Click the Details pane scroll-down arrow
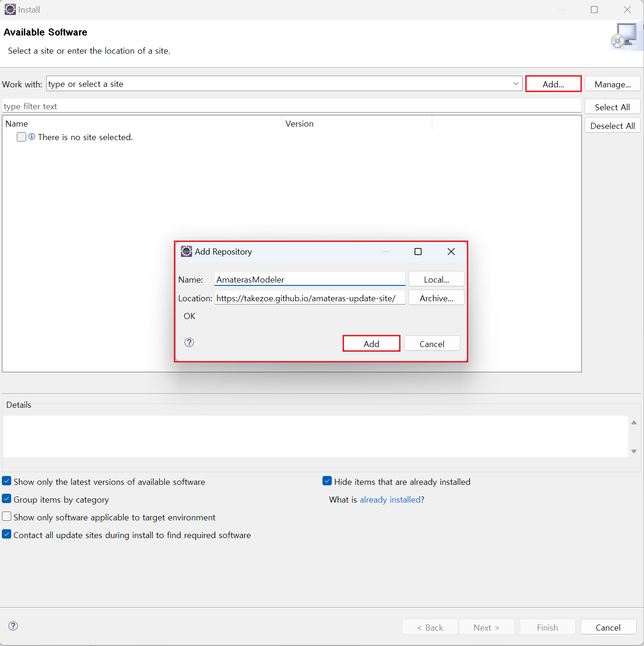The width and height of the screenshot is (644, 646). 634,451
